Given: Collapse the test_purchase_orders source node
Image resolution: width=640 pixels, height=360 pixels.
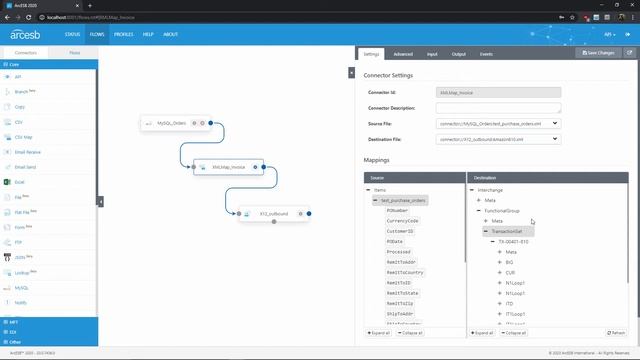Looking at the screenshot, I should point(375,200).
